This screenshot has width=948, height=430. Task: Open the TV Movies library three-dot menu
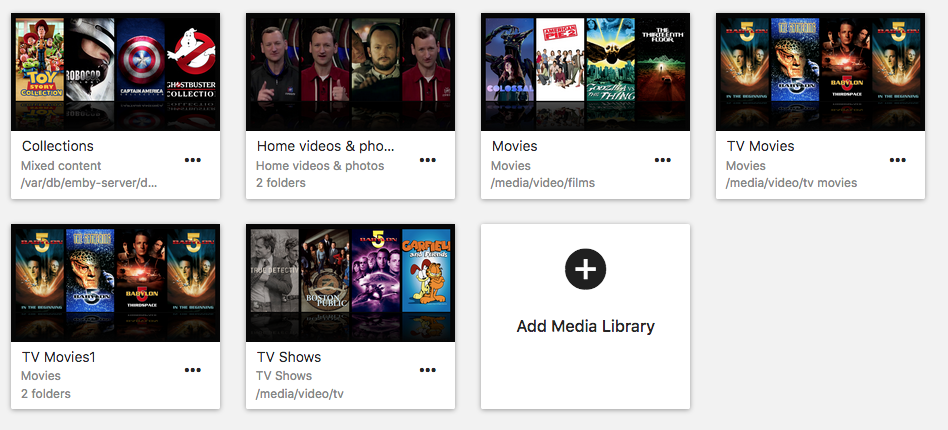click(898, 160)
